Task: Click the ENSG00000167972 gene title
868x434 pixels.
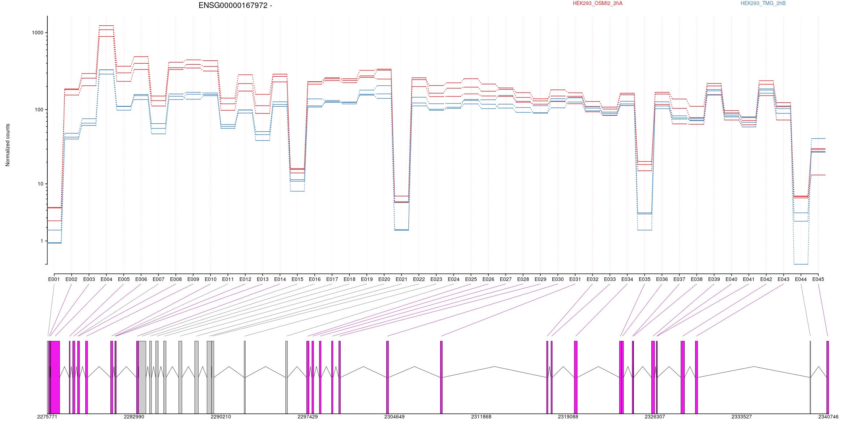Action: pyautogui.click(x=235, y=5)
